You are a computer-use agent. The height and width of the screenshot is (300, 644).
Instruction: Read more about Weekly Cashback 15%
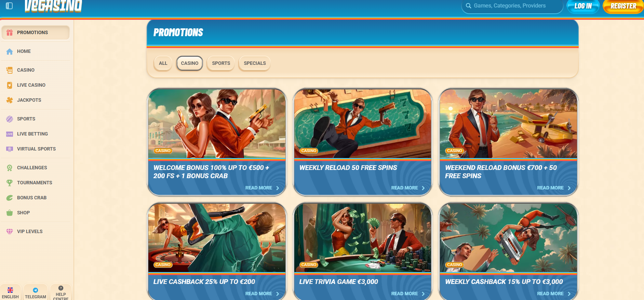click(x=554, y=294)
